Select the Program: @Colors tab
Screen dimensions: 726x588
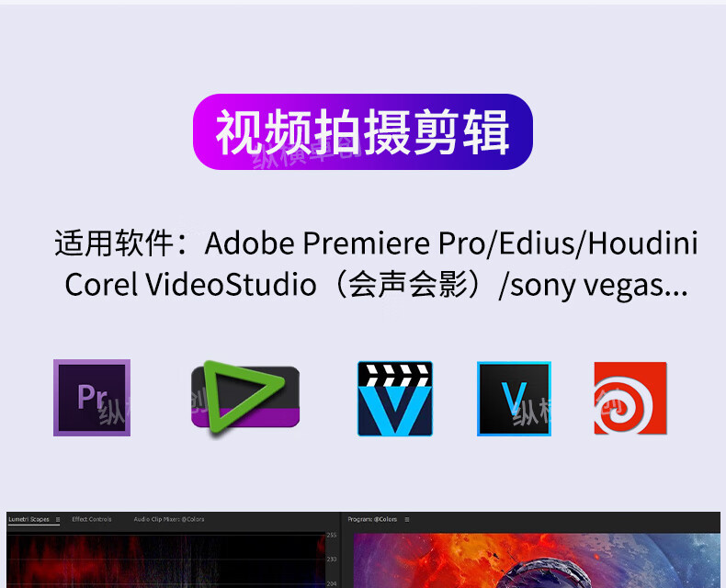click(372, 519)
